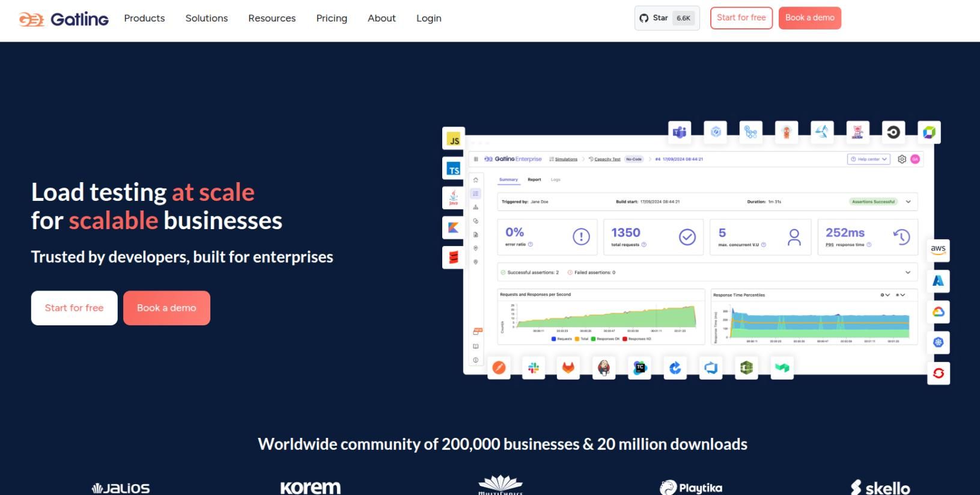Open the Help center dropdown
This screenshot has height=495, width=980.
[869, 159]
